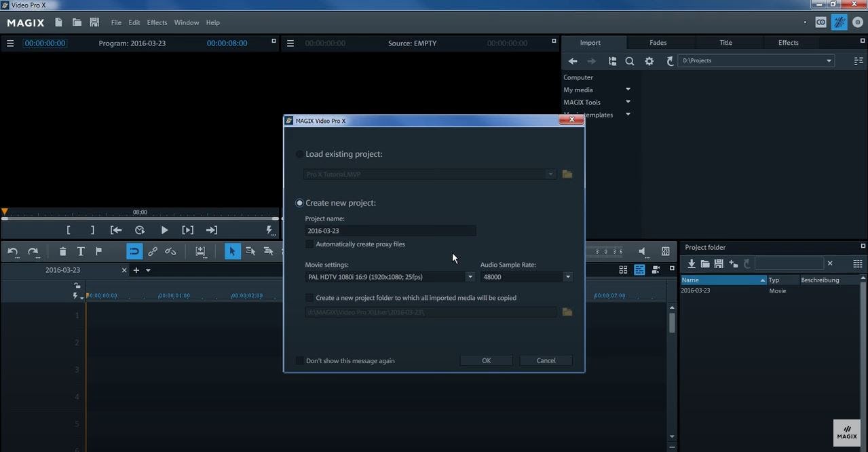The height and width of the screenshot is (452, 868).
Task: Toggle the object snapping magnet icon
Action: coord(134,251)
